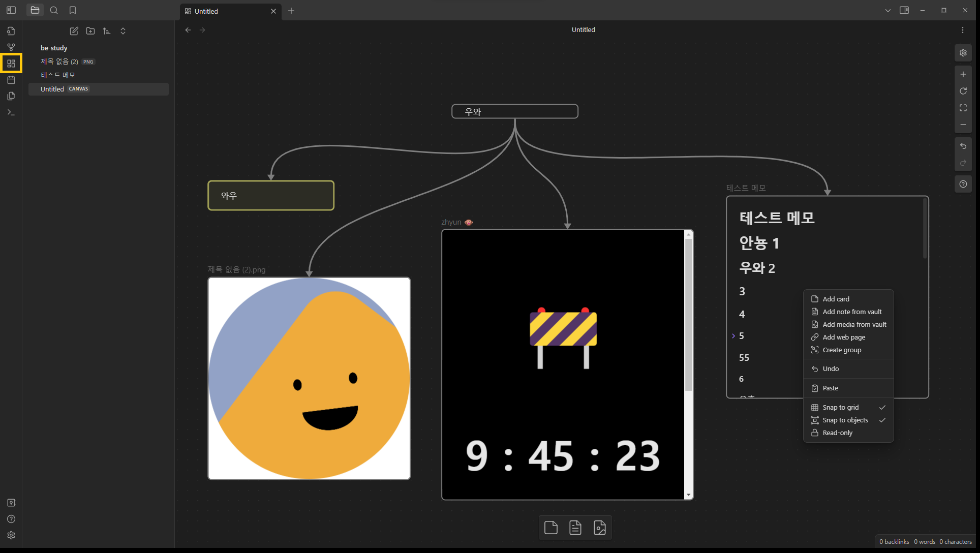Open tab list dropdown arrow
The image size is (980, 553).
pos(888,11)
